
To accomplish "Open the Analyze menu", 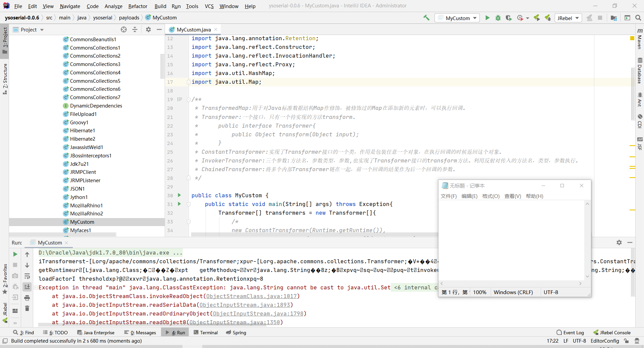I will [x=113, y=6].
